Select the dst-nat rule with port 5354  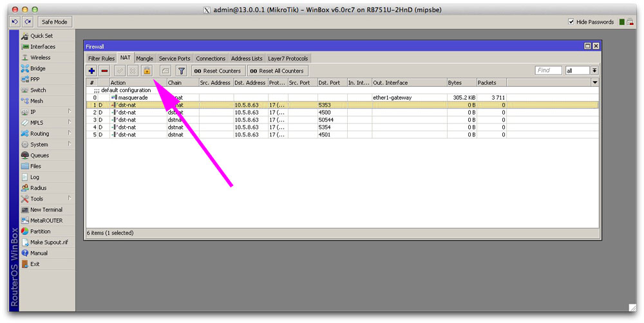(x=342, y=127)
